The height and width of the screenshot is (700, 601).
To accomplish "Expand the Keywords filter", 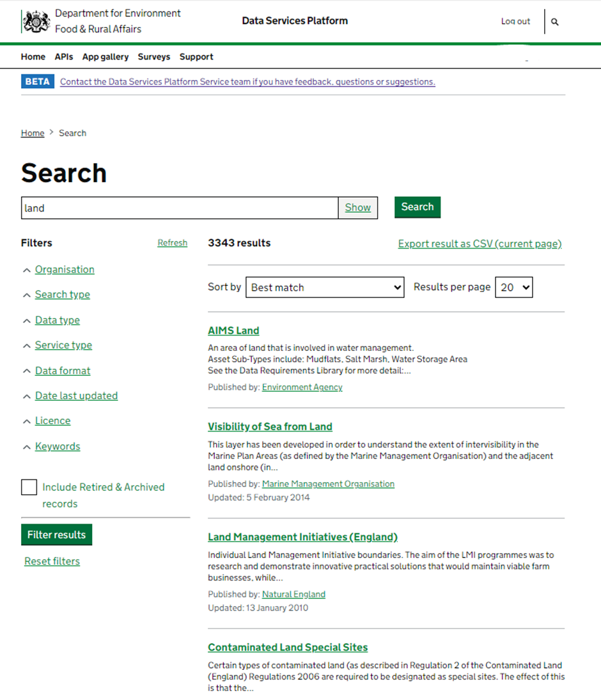I will point(58,446).
